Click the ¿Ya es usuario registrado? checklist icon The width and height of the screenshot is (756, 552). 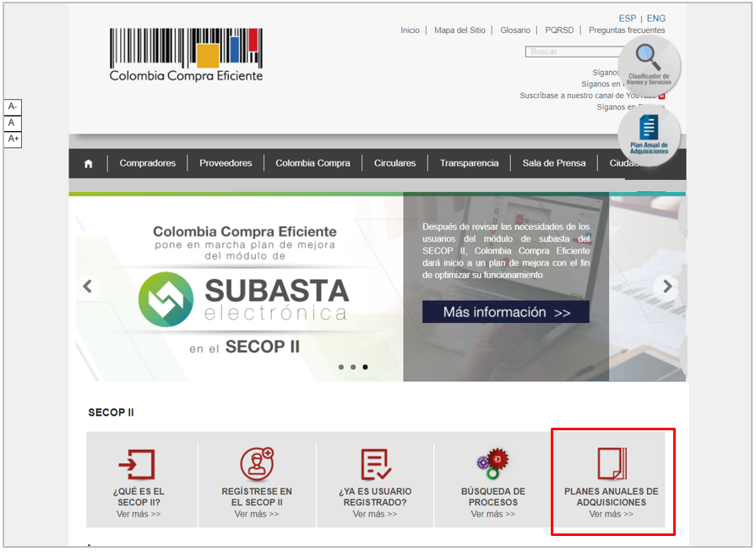(376, 464)
